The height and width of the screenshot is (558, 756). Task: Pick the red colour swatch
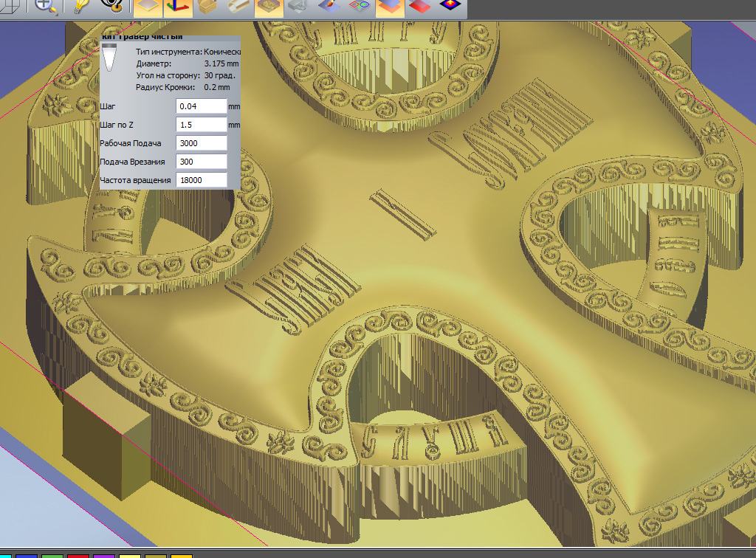point(78,556)
